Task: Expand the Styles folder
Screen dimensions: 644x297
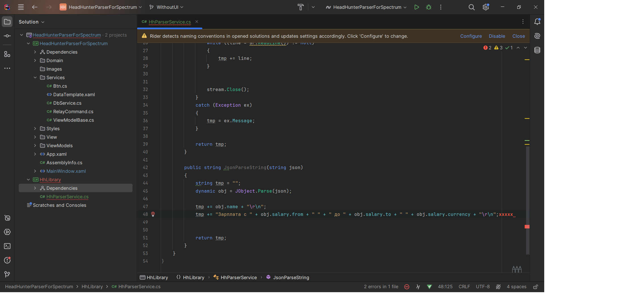Action: pyautogui.click(x=35, y=129)
